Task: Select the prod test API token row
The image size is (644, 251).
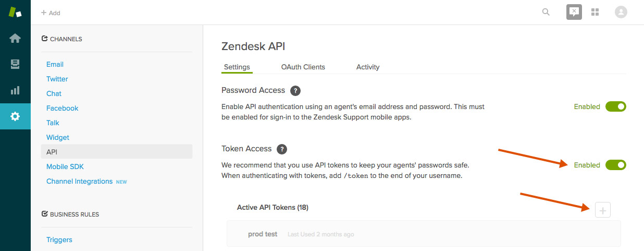Action: point(423,234)
